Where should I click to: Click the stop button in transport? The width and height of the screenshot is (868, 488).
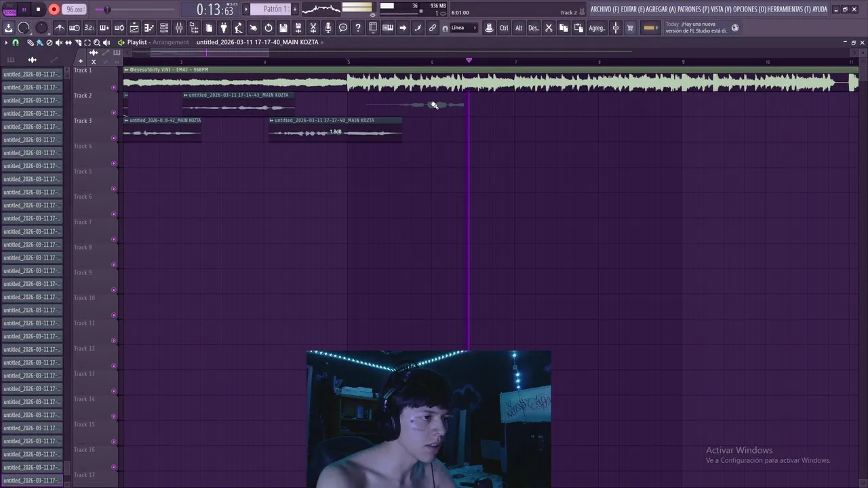click(x=38, y=9)
